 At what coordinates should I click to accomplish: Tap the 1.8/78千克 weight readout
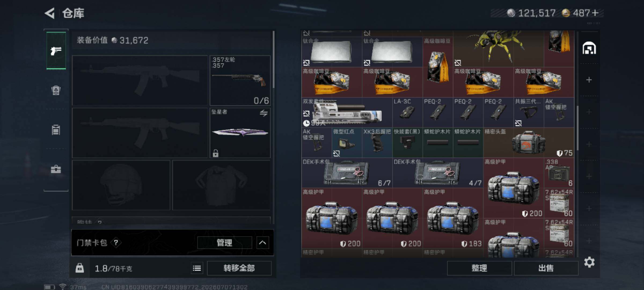[114, 268]
